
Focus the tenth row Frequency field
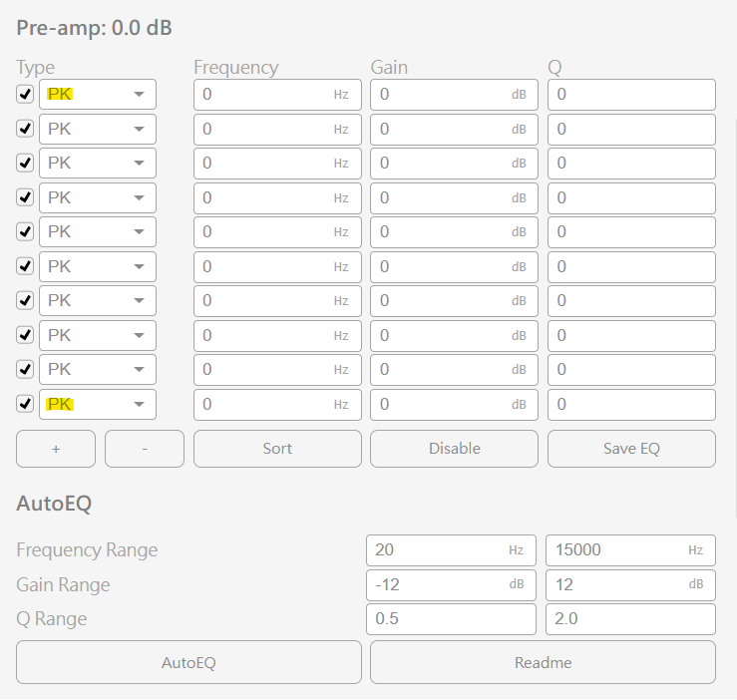[277, 404]
